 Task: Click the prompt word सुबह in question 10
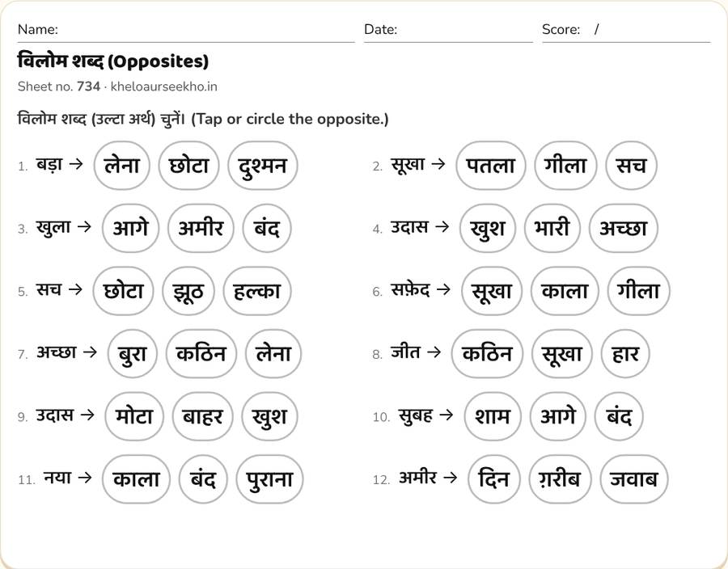[x=416, y=415]
